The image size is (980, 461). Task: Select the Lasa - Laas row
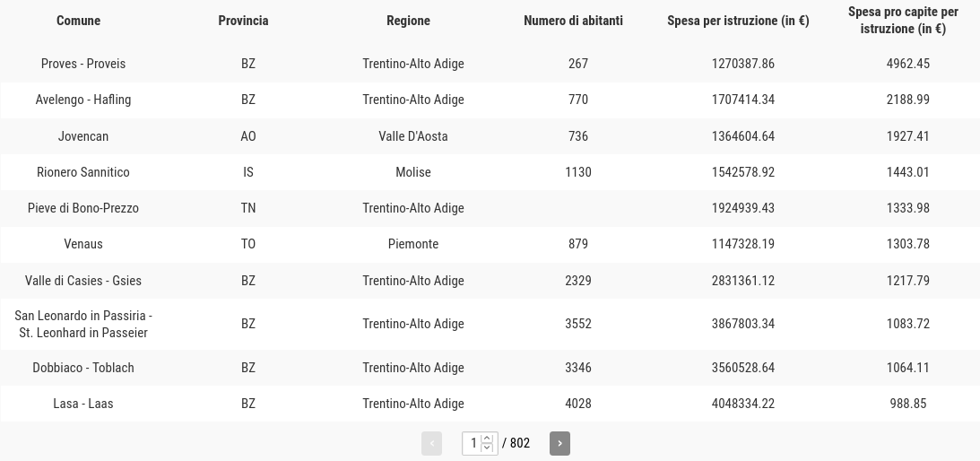490,404
